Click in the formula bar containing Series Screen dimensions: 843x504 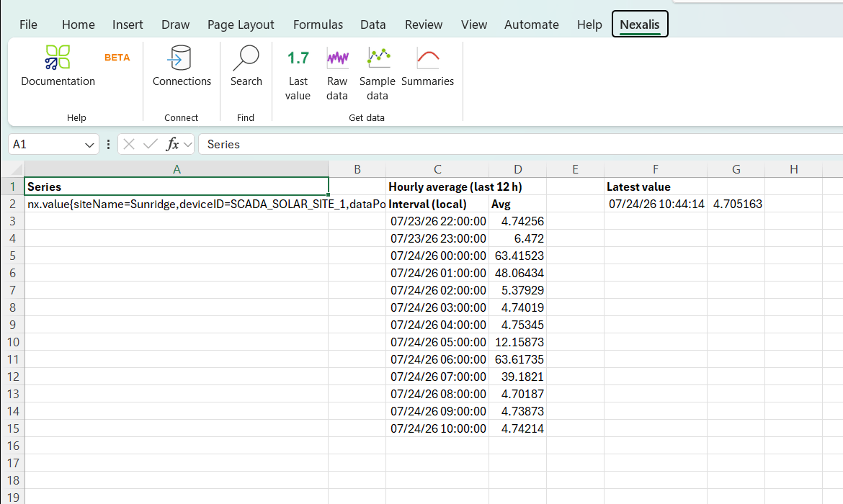(x=520, y=144)
